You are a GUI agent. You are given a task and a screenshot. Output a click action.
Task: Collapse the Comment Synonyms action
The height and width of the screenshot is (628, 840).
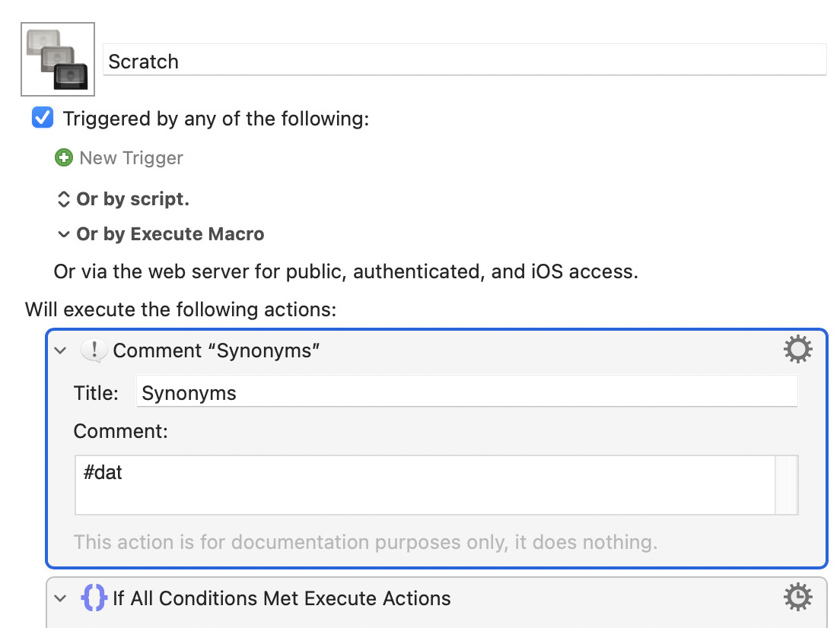tap(61, 351)
